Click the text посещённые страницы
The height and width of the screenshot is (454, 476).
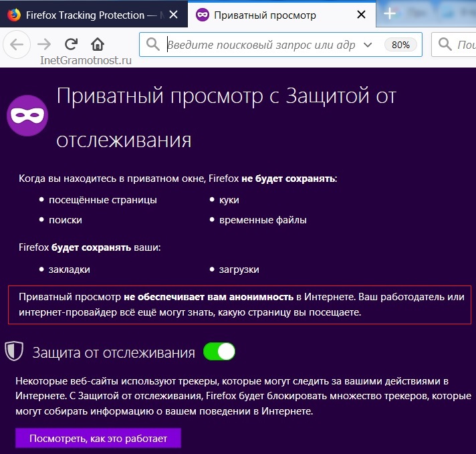[102, 200]
